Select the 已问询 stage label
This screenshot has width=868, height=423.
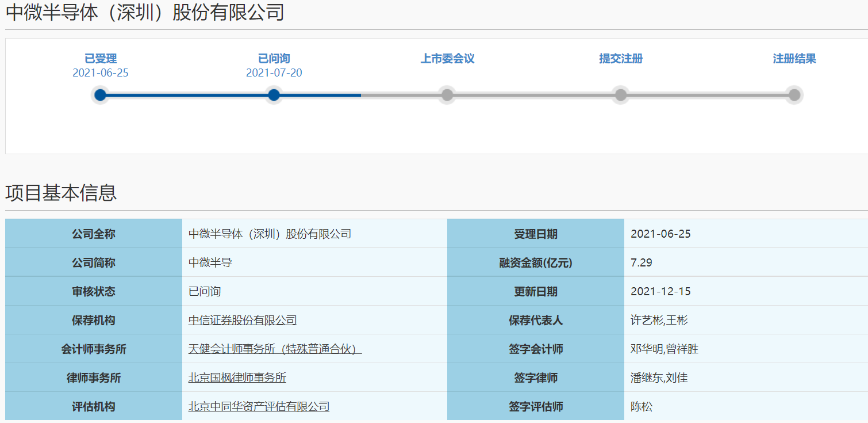(274, 59)
